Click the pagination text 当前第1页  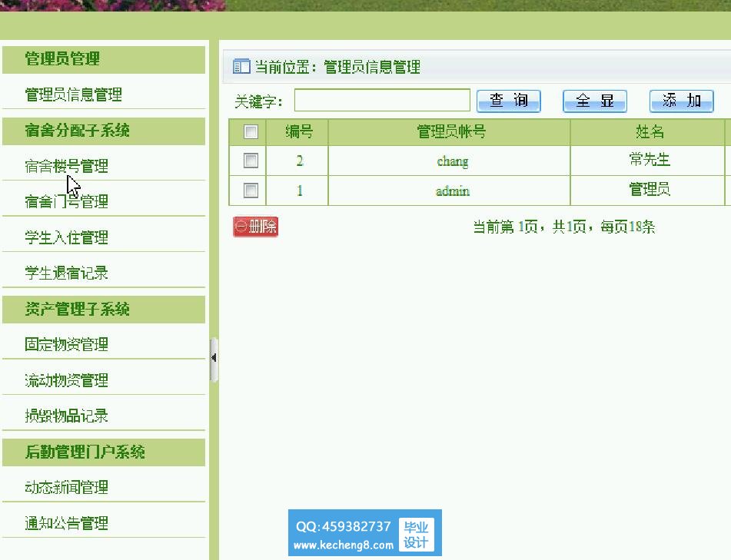point(505,227)
